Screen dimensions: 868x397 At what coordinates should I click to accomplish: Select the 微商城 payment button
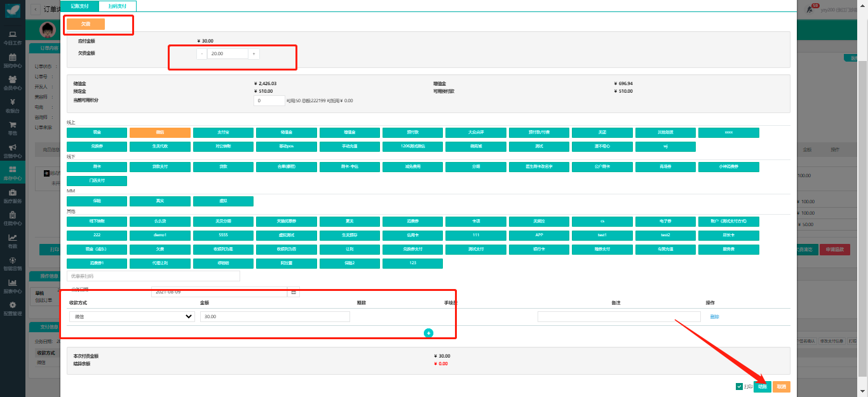[476, 146]
